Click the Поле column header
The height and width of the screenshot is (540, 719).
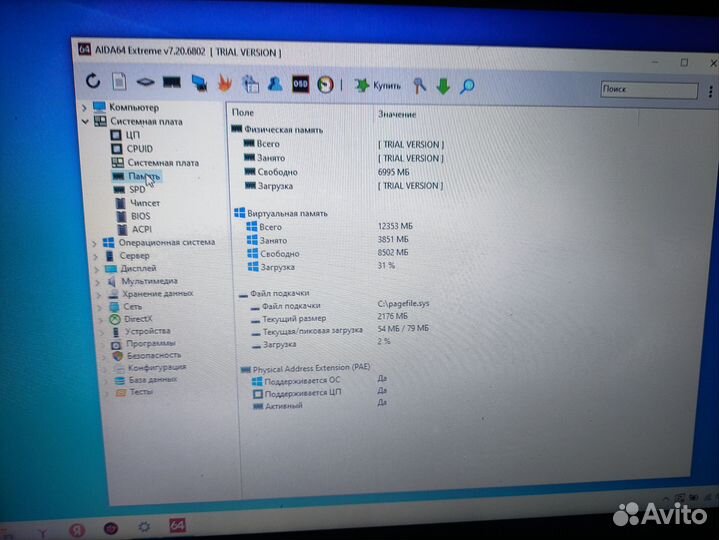[x=243, y=112]
